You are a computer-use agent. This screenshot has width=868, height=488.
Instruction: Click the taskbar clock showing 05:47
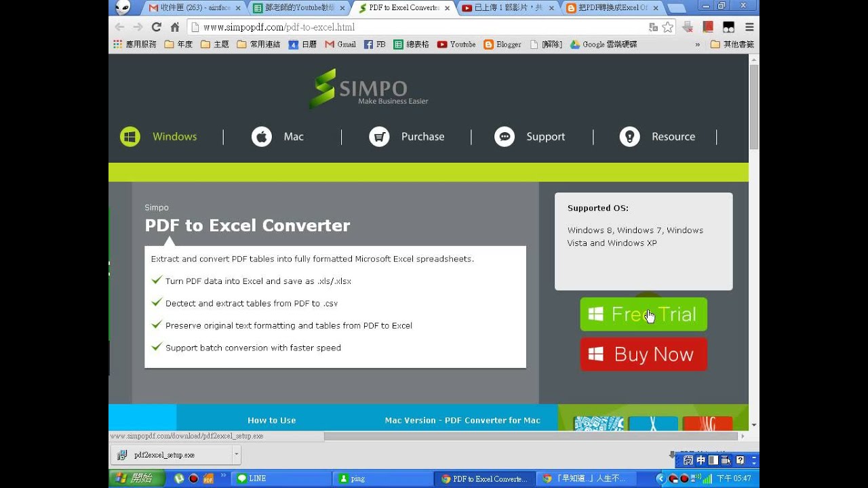[734, 479]
